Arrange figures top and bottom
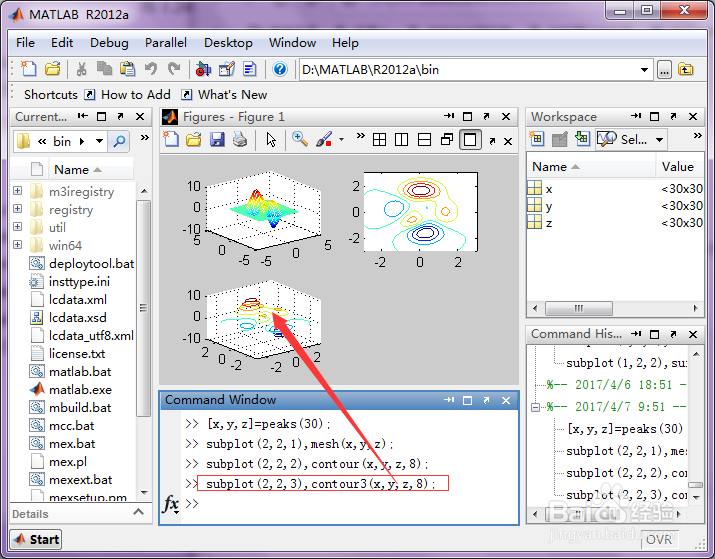 (x=424, y=140)
